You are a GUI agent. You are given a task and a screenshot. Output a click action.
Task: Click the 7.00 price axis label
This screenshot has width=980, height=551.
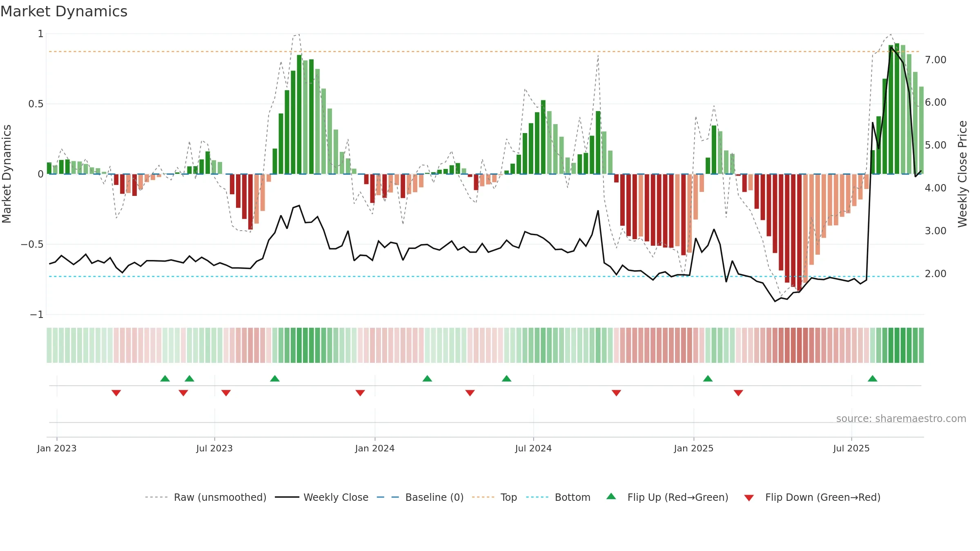(x=935, y=60)
